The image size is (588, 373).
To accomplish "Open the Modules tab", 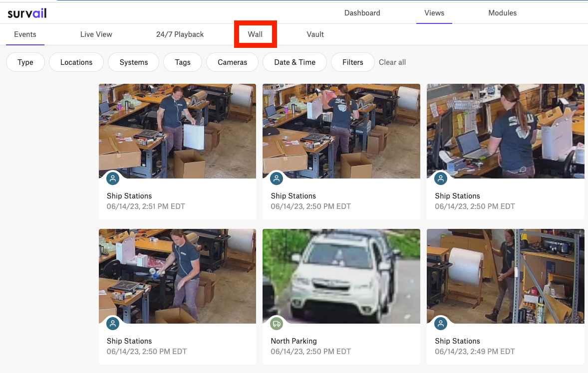I will point(502,13).
